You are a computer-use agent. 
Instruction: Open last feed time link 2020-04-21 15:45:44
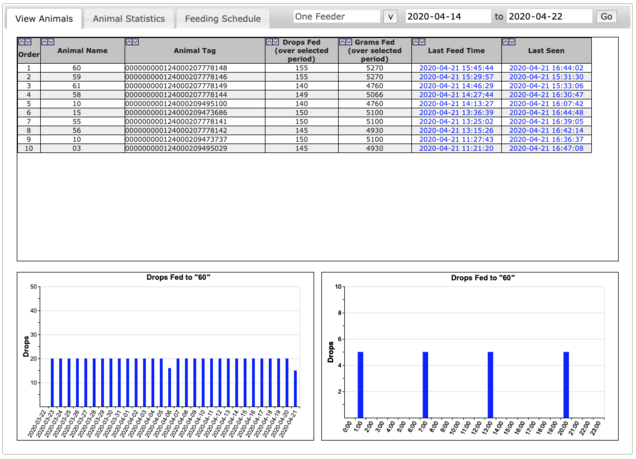click(456, 68)
